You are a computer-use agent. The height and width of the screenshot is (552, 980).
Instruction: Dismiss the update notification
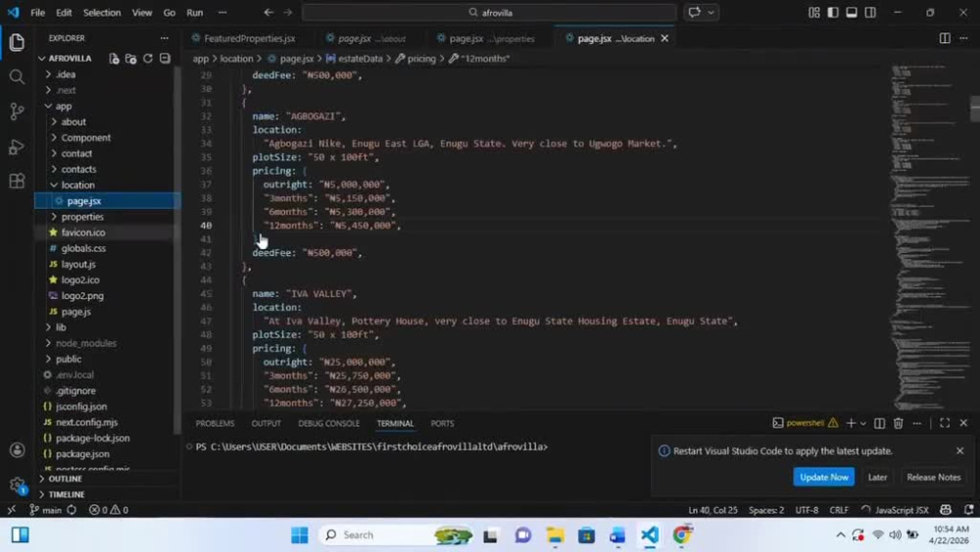[960, 451]
